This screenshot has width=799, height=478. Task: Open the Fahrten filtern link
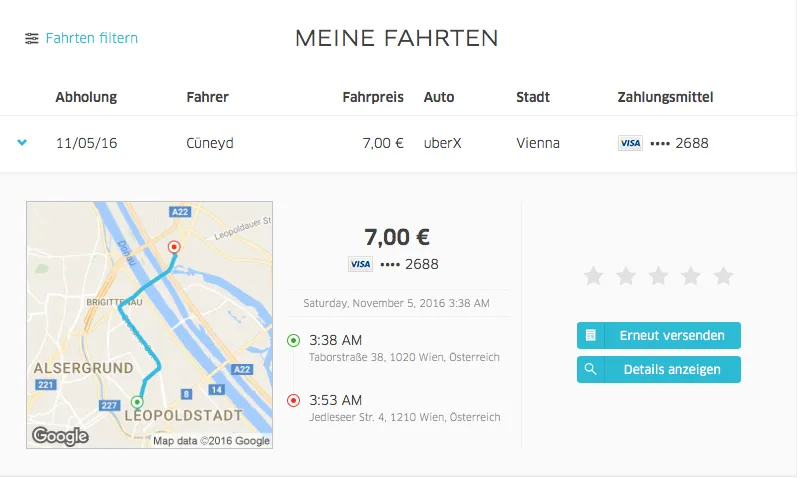(x=91, y=39)
